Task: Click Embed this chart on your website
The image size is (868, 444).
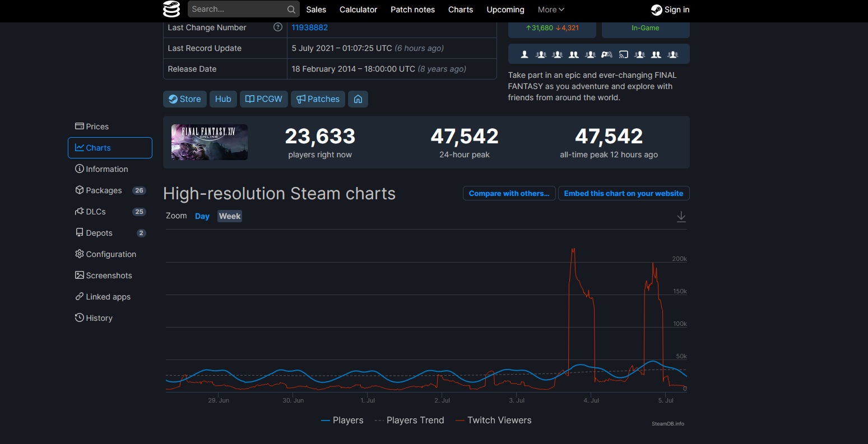Action: (624, 193)
